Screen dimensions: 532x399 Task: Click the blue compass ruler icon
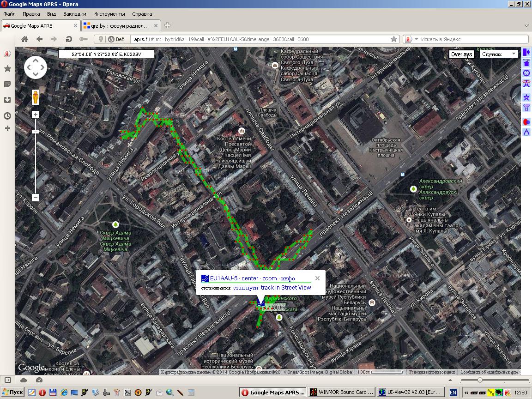coord(526,133)
